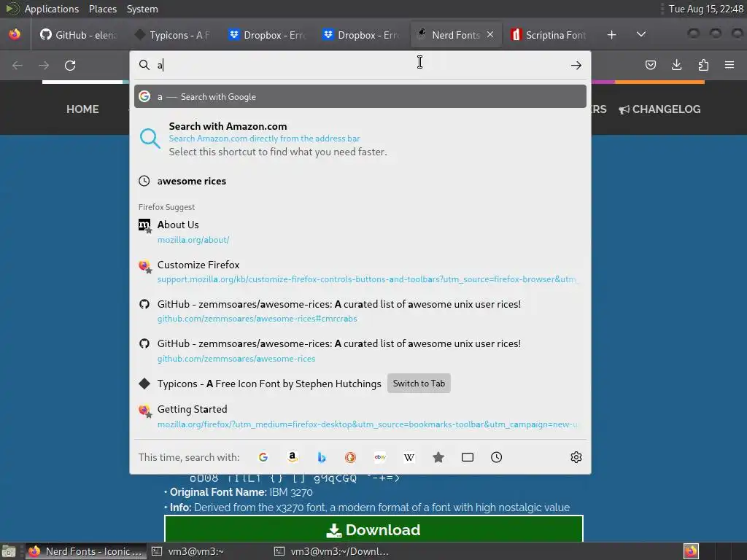
Task: Open the Firefox hamburger menu
Action: [729, 65]
